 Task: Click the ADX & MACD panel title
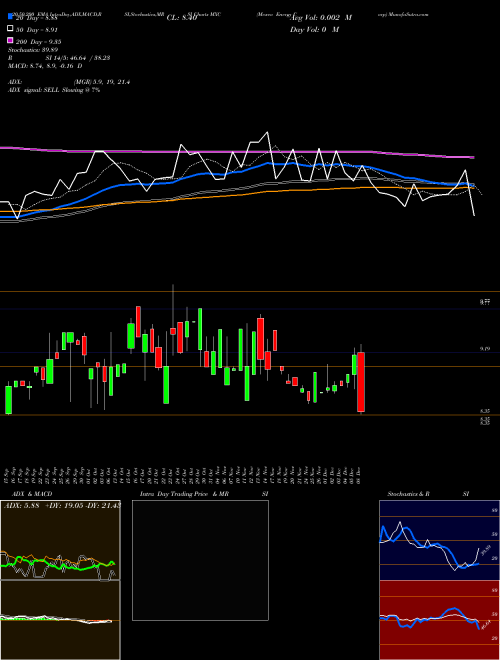coord(32,494)
